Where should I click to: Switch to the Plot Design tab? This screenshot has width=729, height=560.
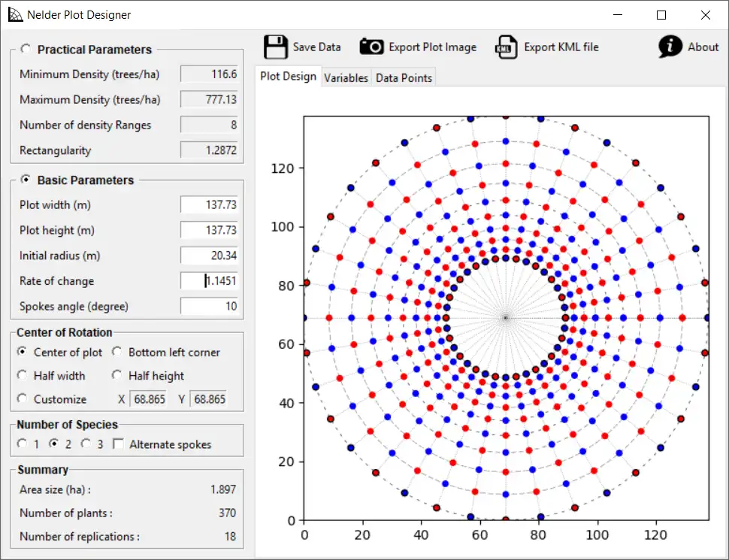coord(288,76)
